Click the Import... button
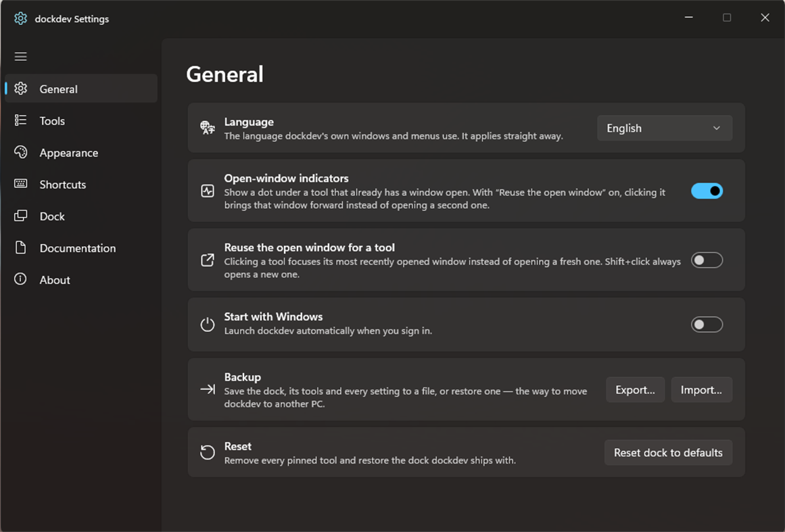This screenshot has height=532, width=785. click(701, 389)
